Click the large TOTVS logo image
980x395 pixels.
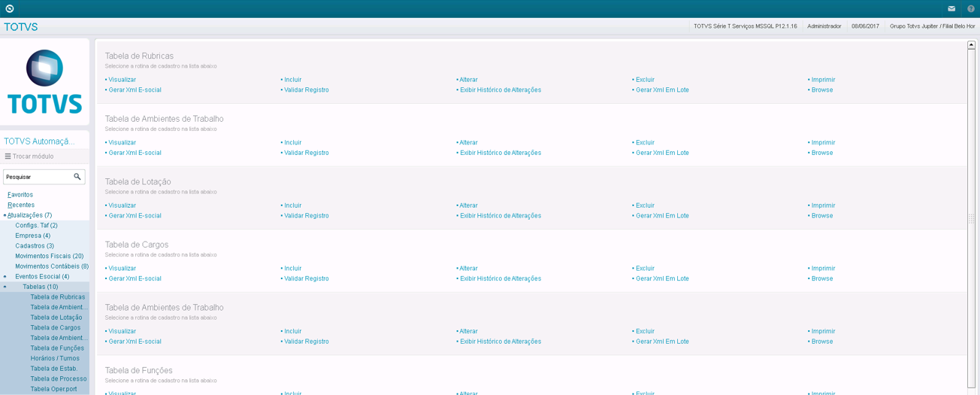tap(44, 82)
